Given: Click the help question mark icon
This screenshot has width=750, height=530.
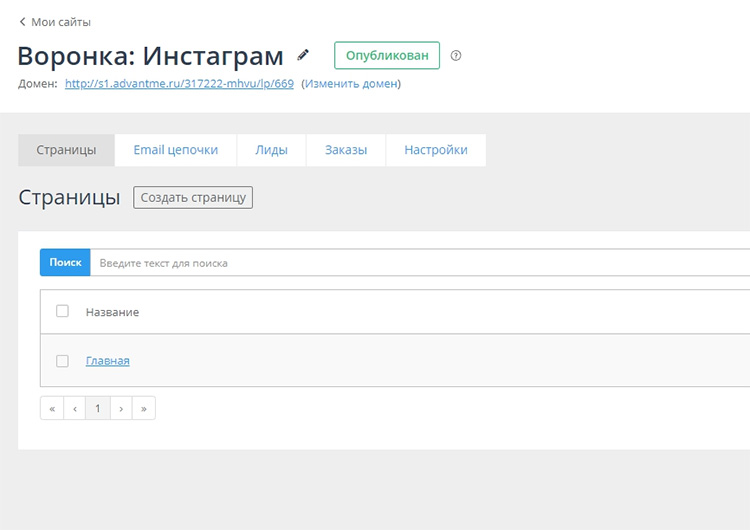Looking at the screenshot, I should pyautogui.click(x=456, y=56).
